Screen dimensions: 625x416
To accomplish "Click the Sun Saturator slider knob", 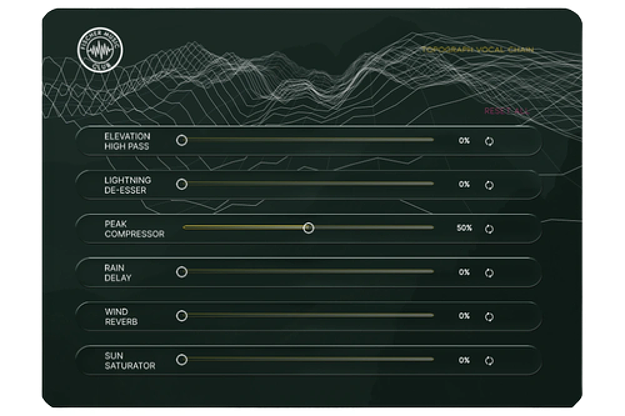I will tap(182, 360).
